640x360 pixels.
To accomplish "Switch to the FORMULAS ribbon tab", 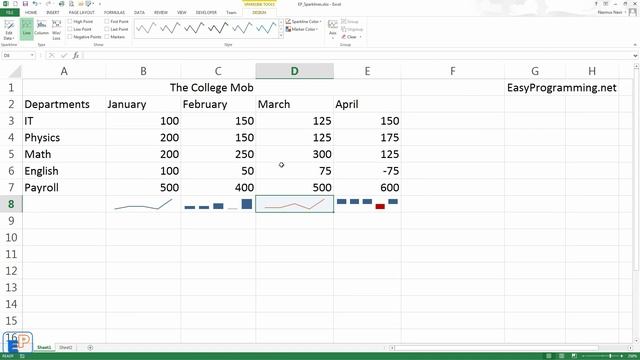I will click(x=114, y=12).
